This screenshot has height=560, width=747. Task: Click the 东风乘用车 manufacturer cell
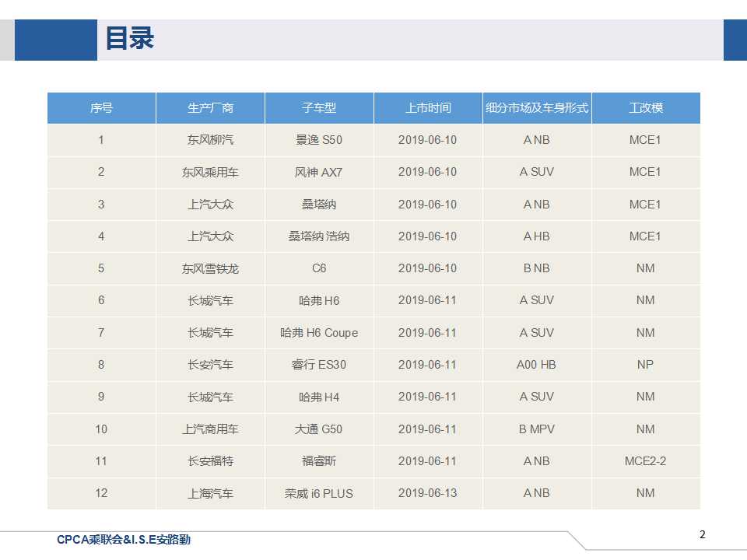pyautogui.click(x=210, y=172)
